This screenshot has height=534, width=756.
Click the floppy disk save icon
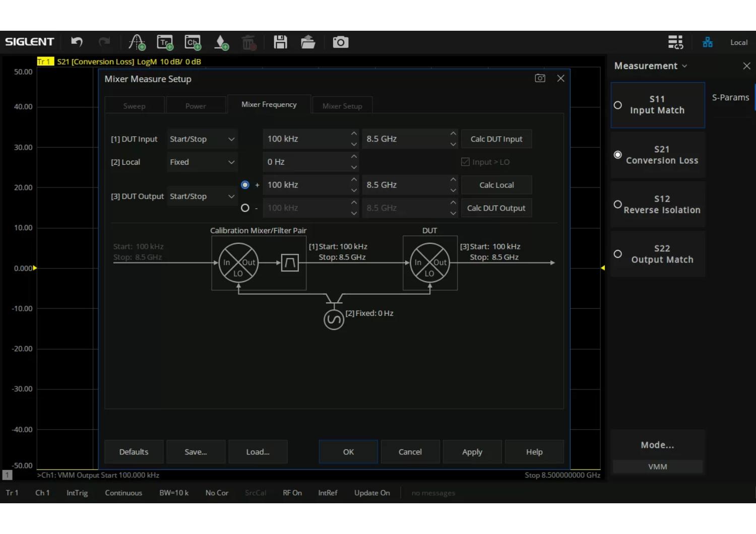280,42
